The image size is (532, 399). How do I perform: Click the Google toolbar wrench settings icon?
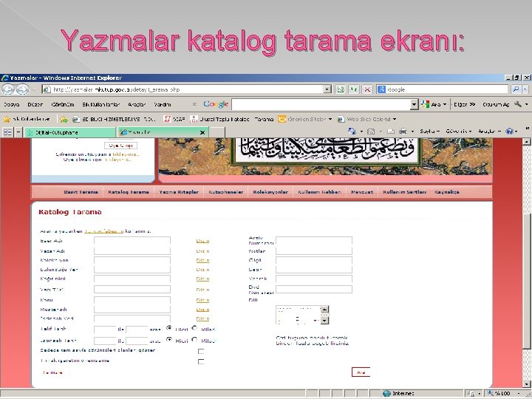(518, 104)
